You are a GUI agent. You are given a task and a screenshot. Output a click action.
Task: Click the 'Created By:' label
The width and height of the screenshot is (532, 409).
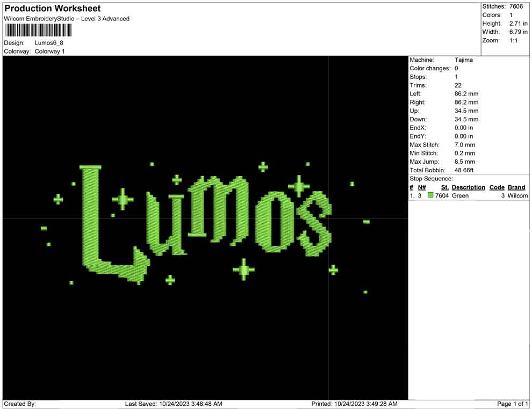pyautogui.click(x=20, y=404)
